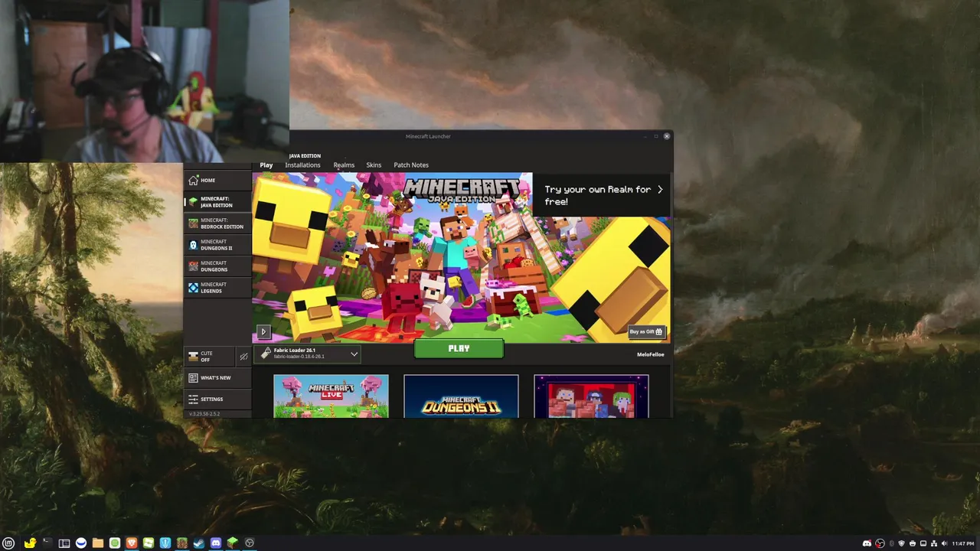Open Brave browser from the taskbar
This screenshot has width=980, height=551.
tap(132, 543)
